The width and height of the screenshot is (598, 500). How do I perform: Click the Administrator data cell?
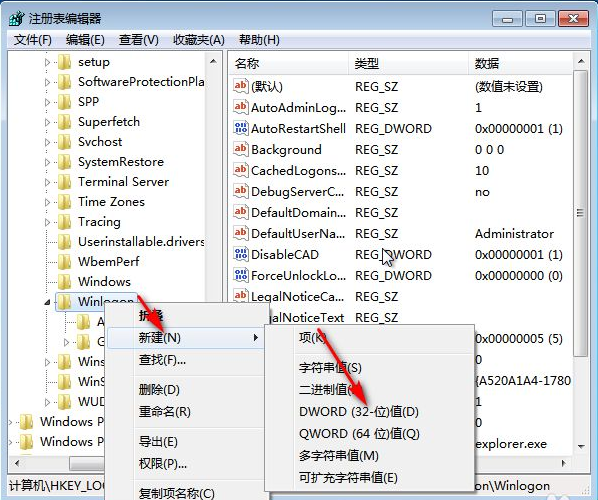coord(514,233)
